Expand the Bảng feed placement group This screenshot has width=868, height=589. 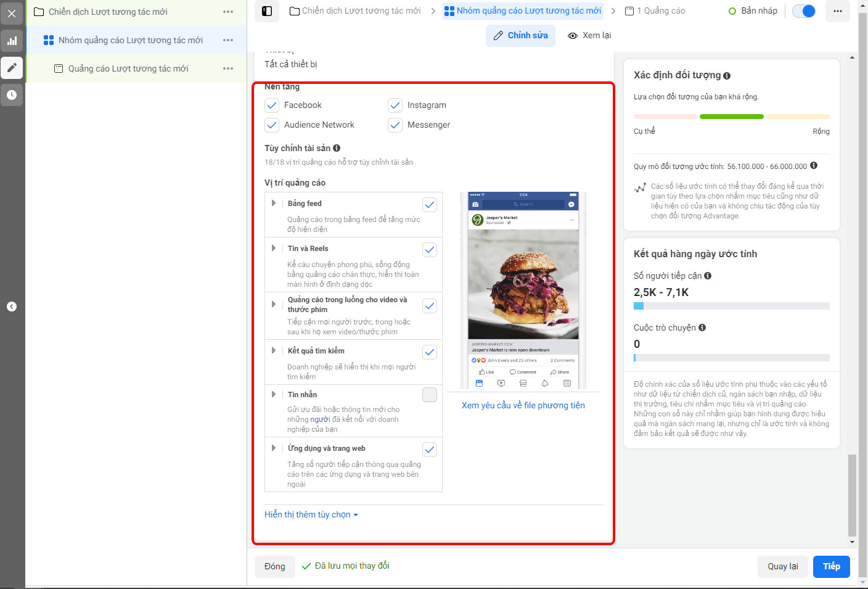click(x=274, y=203)
